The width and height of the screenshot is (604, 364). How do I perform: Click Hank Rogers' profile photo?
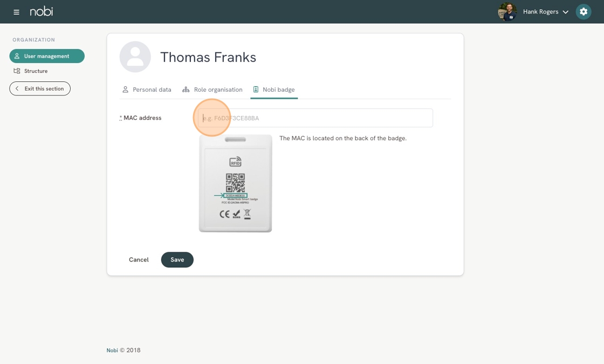coord(507,12)
